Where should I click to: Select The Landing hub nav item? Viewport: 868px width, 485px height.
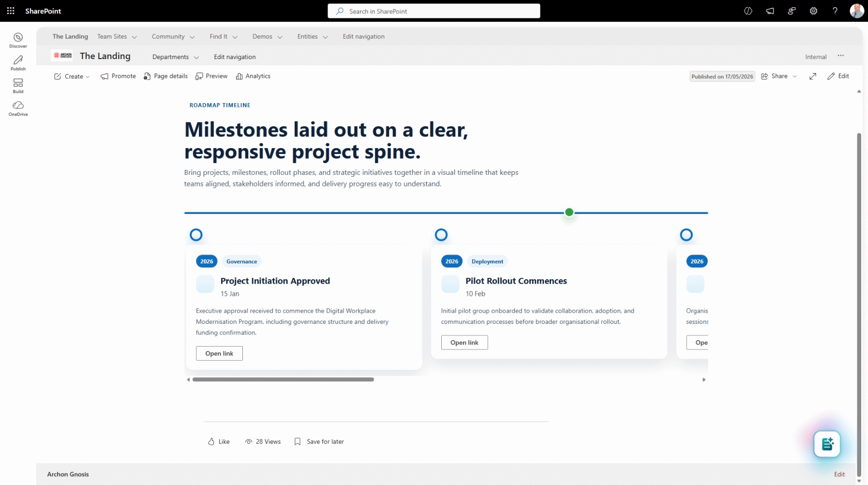[x=70, y=37]
